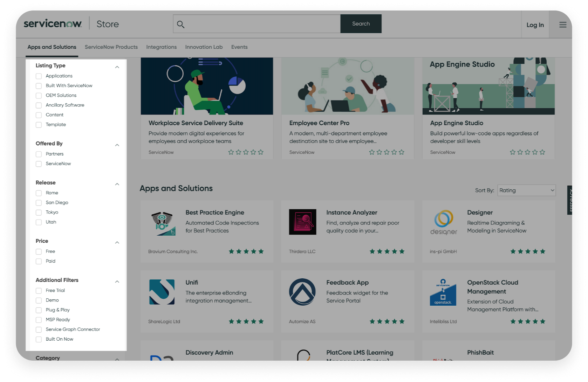This screenshot has width=588, height=382.
Task: Type a query in the search field
Action: (x=256, y=24)
